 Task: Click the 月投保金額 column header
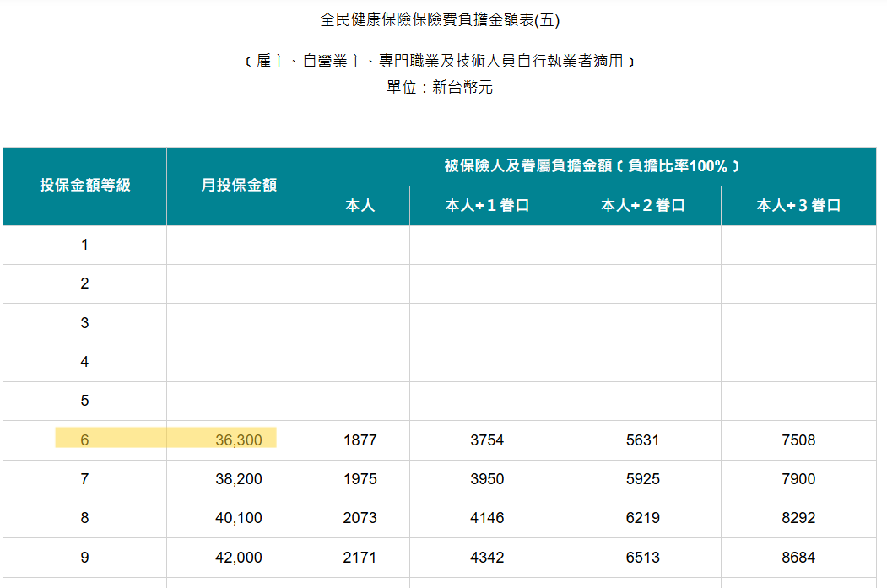238,186
